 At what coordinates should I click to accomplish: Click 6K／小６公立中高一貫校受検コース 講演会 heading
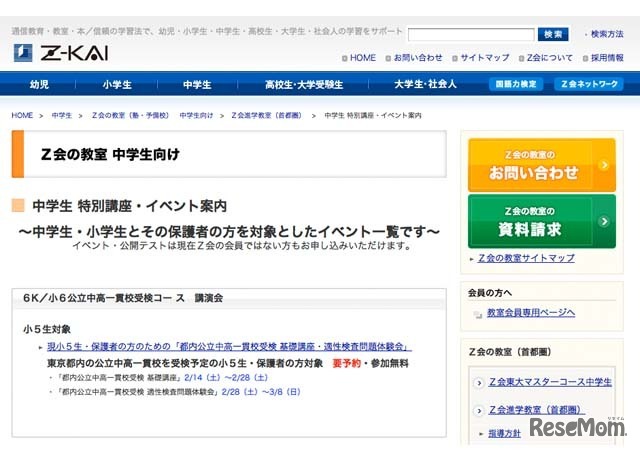[x=123, y=298]
